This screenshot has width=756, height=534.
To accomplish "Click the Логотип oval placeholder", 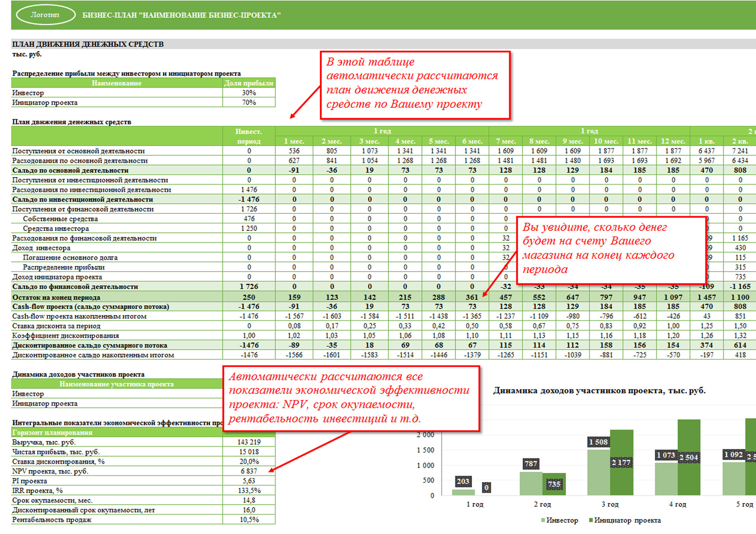I will [x=45, y=15].
